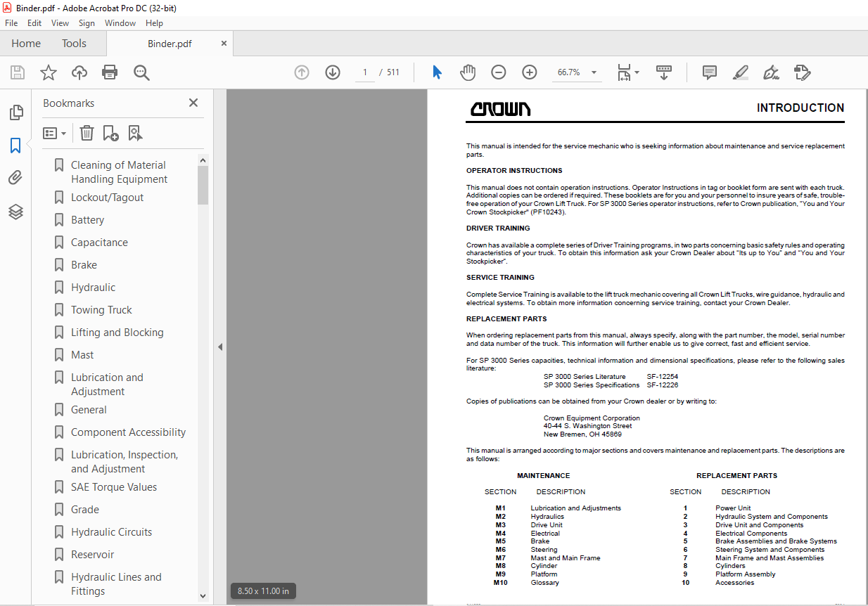The width and height of the screenshot is (868, 606).
Task: Select the Highlight text pen tool
Action: [740, 72]
